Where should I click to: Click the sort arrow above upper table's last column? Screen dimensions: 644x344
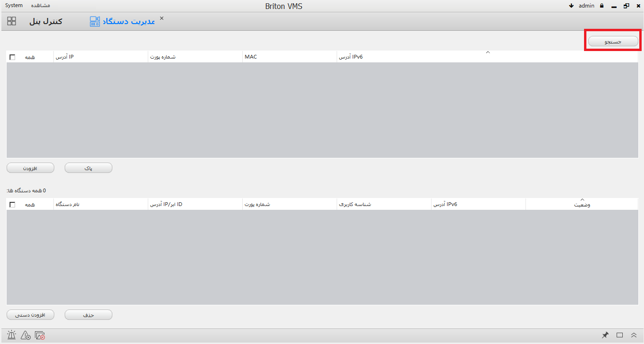click(488, 52)
